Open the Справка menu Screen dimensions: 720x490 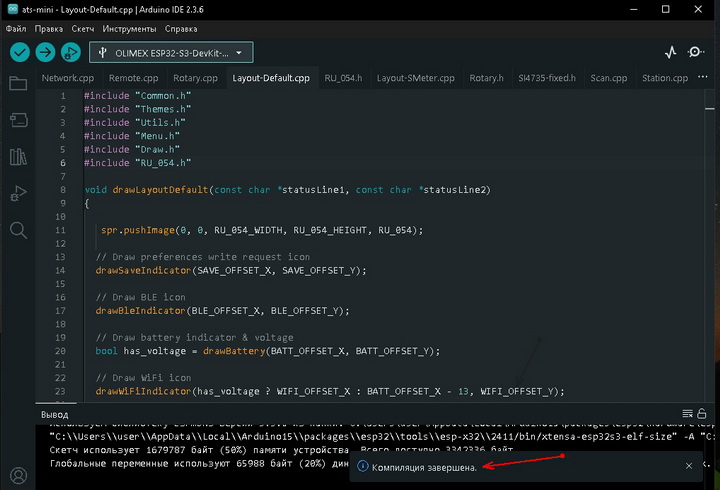[x=181, y=29]
